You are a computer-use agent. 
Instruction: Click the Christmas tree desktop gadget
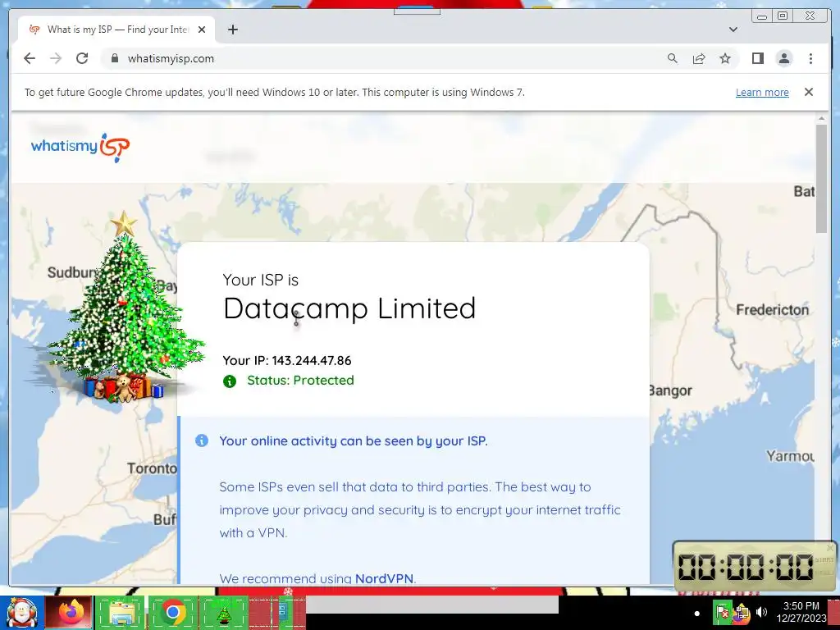pos(125,308)
